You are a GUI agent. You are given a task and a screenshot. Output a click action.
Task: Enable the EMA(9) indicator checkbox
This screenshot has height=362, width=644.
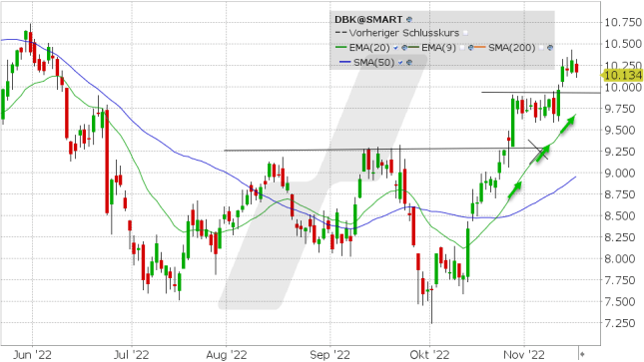click(x=462, y=48)
